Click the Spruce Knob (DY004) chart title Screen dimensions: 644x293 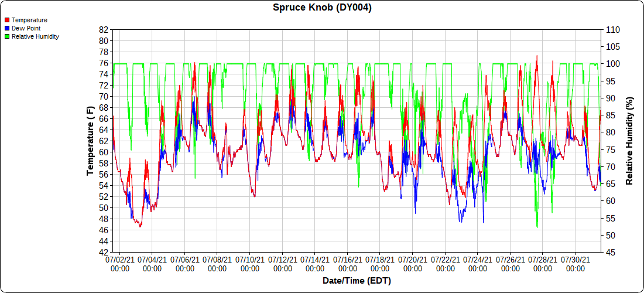coord(322,8)
